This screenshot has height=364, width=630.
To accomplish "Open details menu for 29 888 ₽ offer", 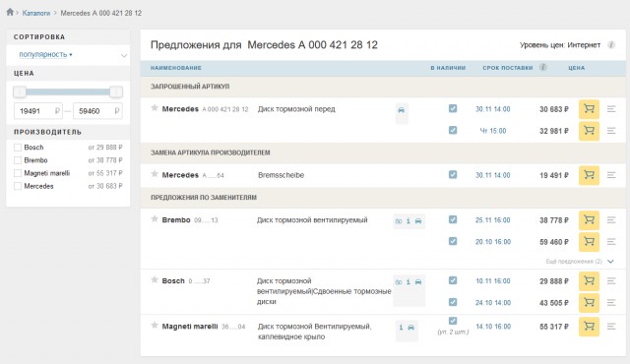I will (611, 281).
